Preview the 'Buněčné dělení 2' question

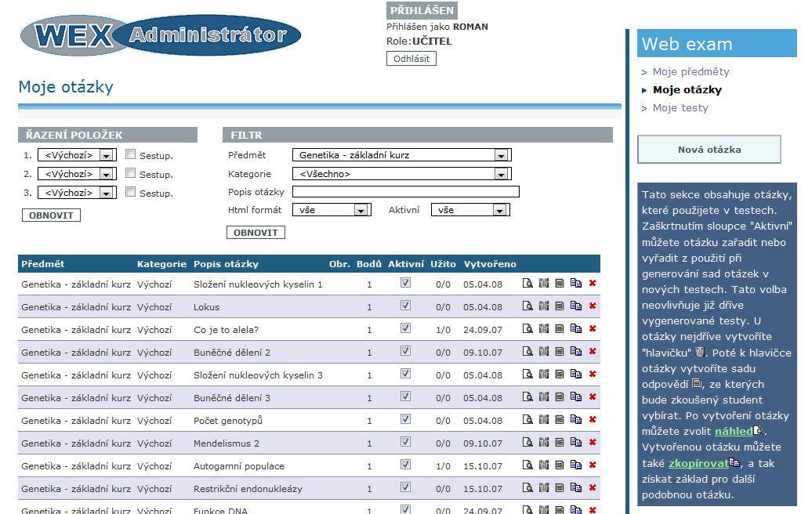click(527, 352)
